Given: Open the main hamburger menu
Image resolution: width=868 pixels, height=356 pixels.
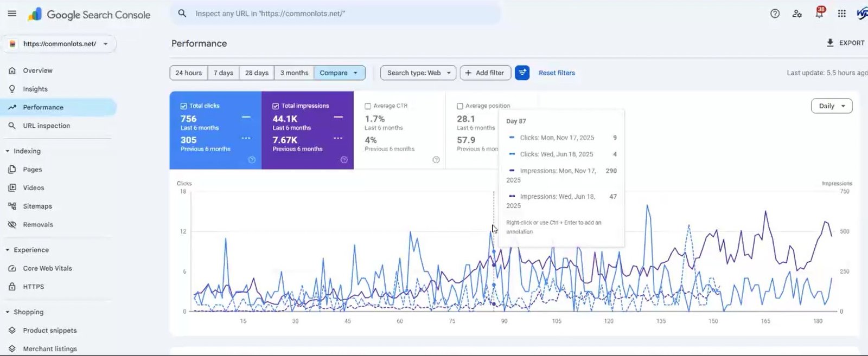Looking at the screenshot, I should (12, 14).
